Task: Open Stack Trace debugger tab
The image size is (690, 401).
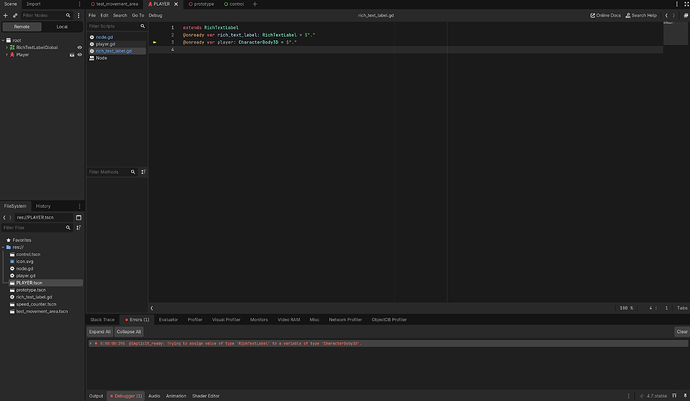Action: coord(102,320)
